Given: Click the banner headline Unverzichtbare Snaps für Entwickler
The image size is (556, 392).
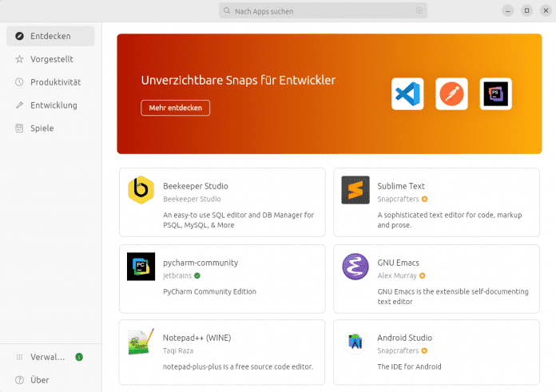Looking at the screenshot, I should tap(238, 81).
